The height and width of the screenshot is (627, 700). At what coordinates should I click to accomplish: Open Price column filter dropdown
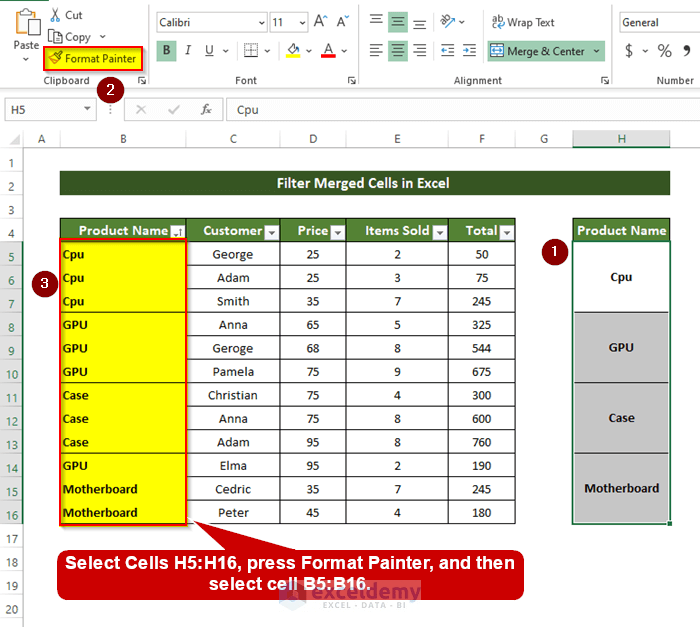pos(338,232)
